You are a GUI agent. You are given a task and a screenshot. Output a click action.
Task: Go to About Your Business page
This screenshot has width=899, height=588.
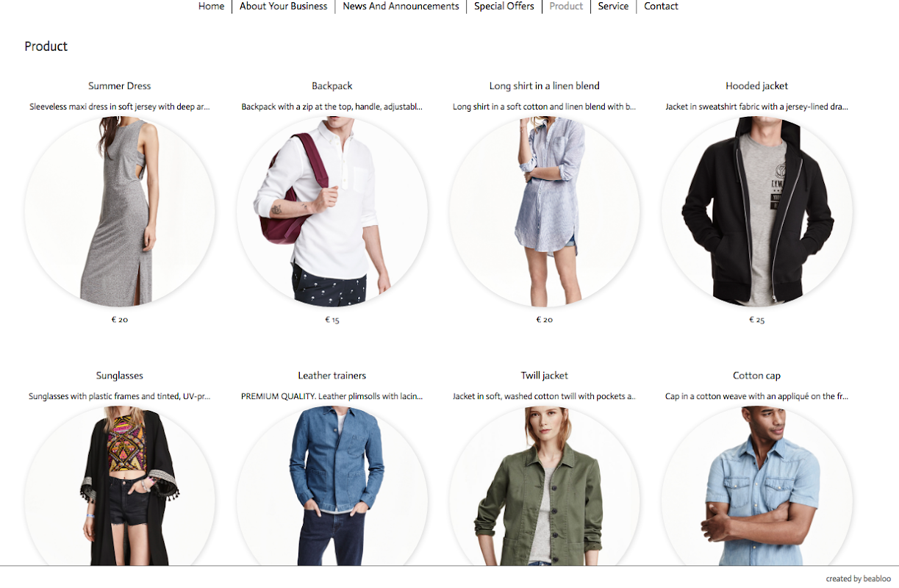point(283,7)
